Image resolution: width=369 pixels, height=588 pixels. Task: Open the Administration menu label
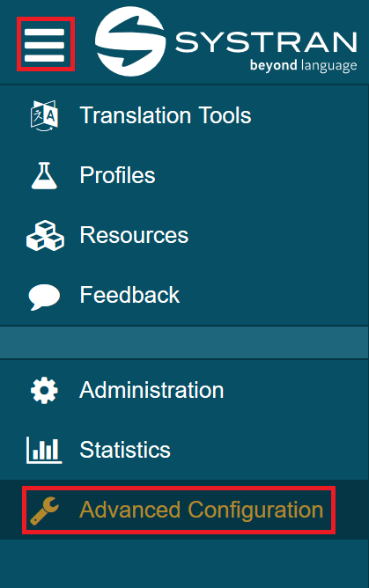point(151,390)
